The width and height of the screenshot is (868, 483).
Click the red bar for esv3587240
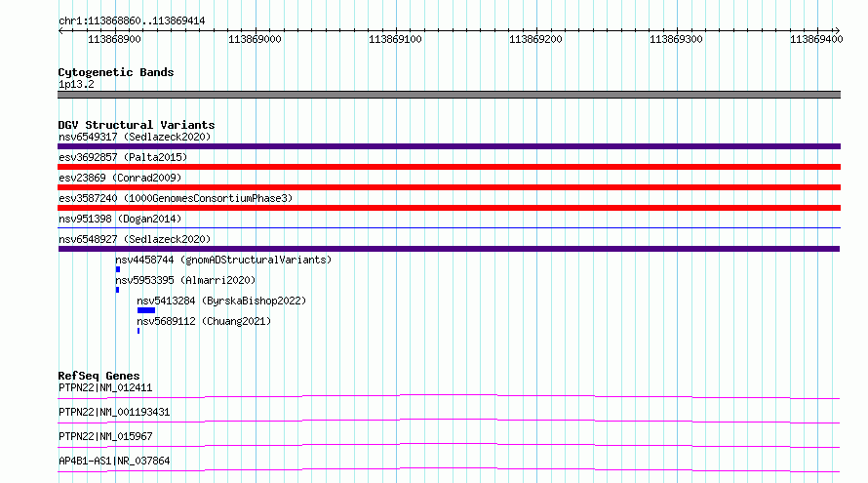449,208
